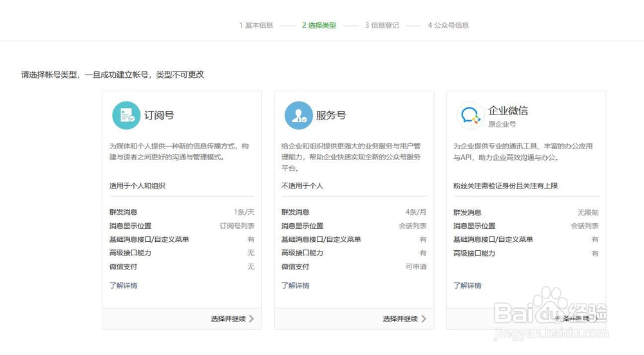Click the 订阅号 card title
This screenshot has width=644, height=355.
(x=158, y=116)
